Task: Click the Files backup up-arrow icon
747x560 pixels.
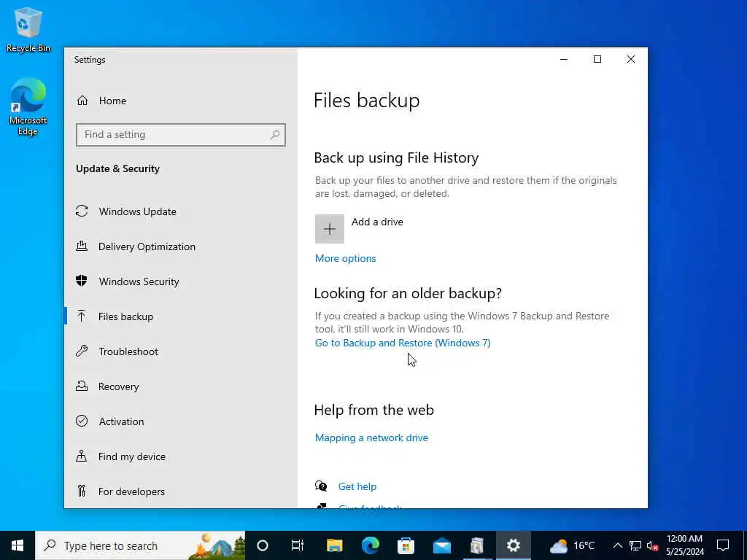Action: point(82,316)
